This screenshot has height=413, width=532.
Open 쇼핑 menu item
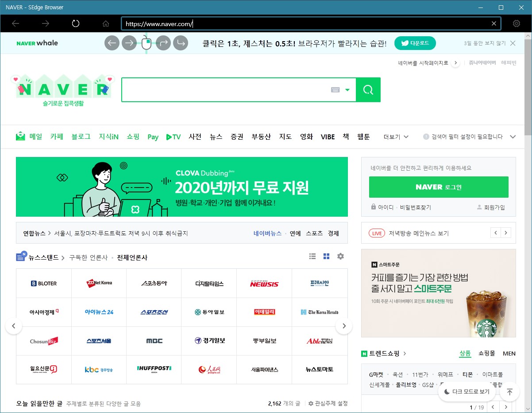[x=133, y=137]
